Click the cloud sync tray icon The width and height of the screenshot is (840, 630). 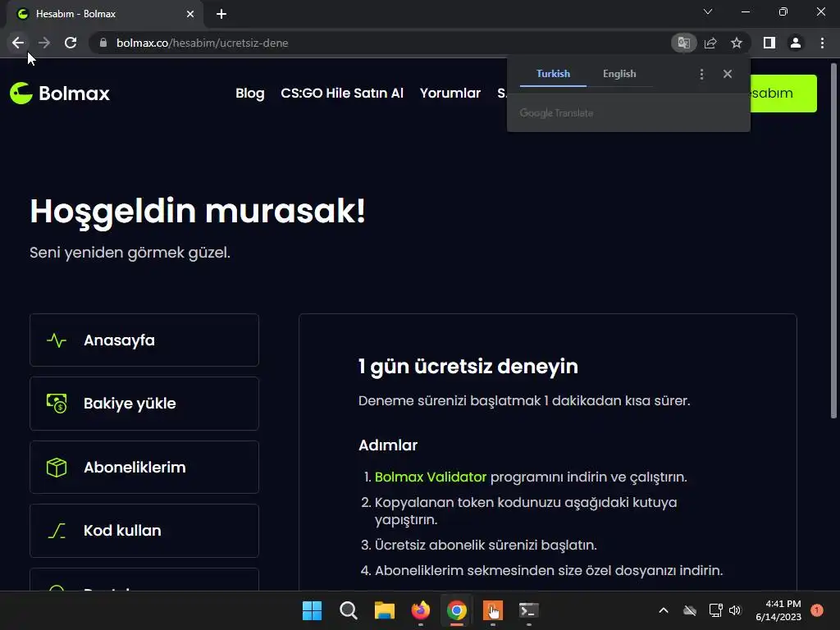(689, 610)
